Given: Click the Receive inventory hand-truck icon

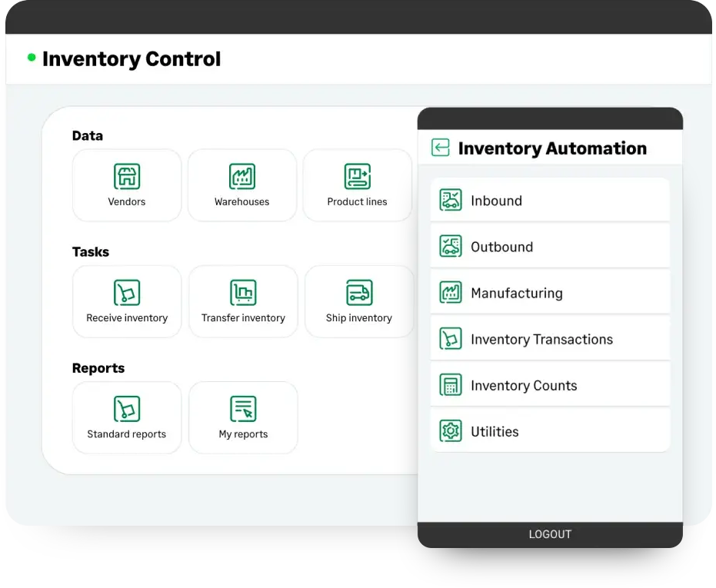Looking at the screenshot, I should (x=126, y=292).
